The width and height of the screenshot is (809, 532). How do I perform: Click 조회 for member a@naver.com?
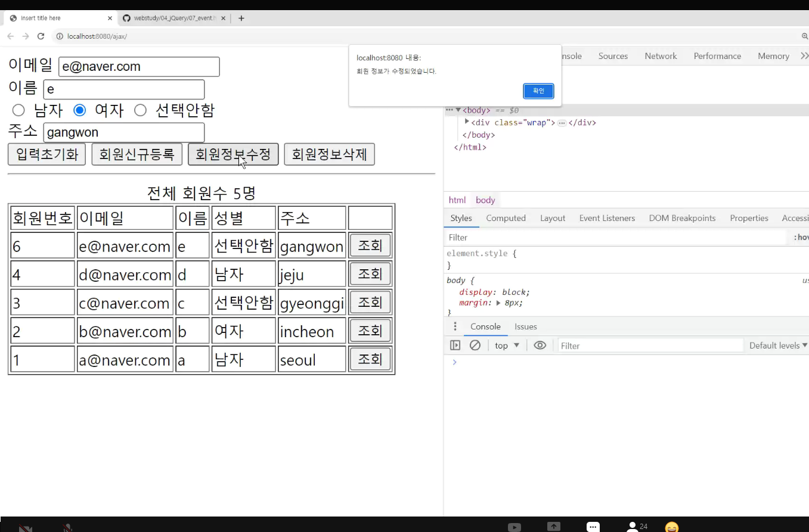click(x=370, y=360)
